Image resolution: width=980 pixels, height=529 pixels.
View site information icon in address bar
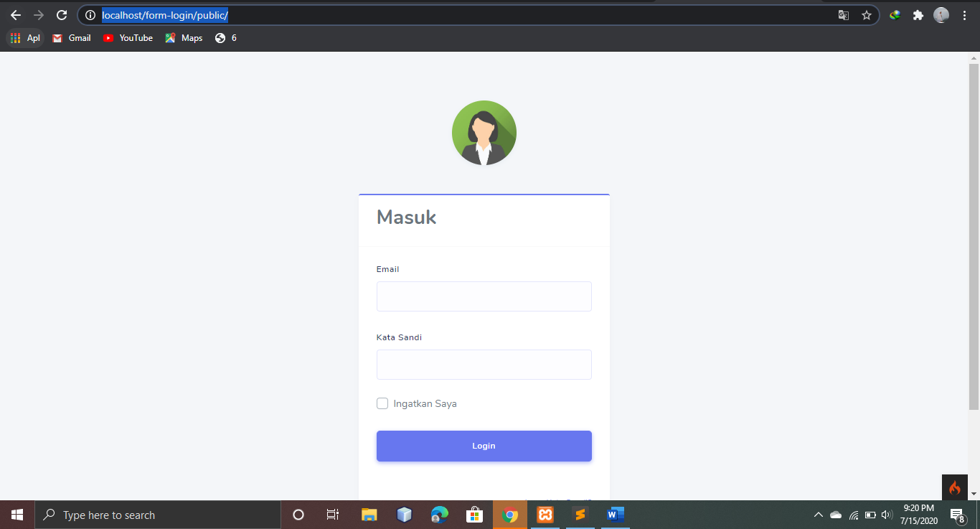coord(90,15)
